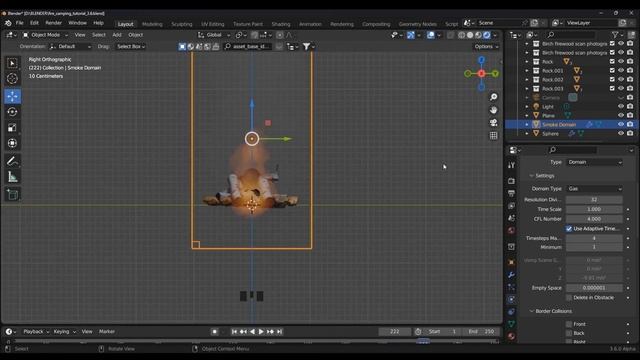Image resolution: width=640 pixels, height=360 pixels.
Task: Select the Cursor tool
Action: (12, 78)
